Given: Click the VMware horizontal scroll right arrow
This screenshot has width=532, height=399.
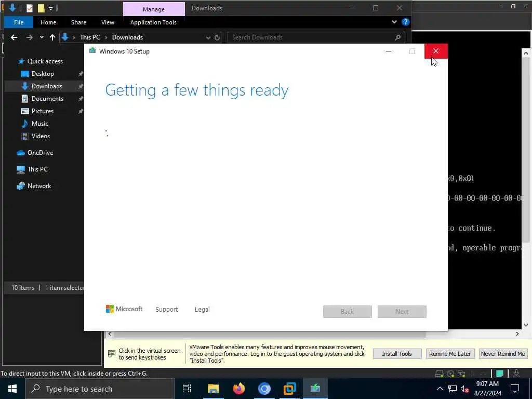Looking at the screenshot, I should click(517, 334).
